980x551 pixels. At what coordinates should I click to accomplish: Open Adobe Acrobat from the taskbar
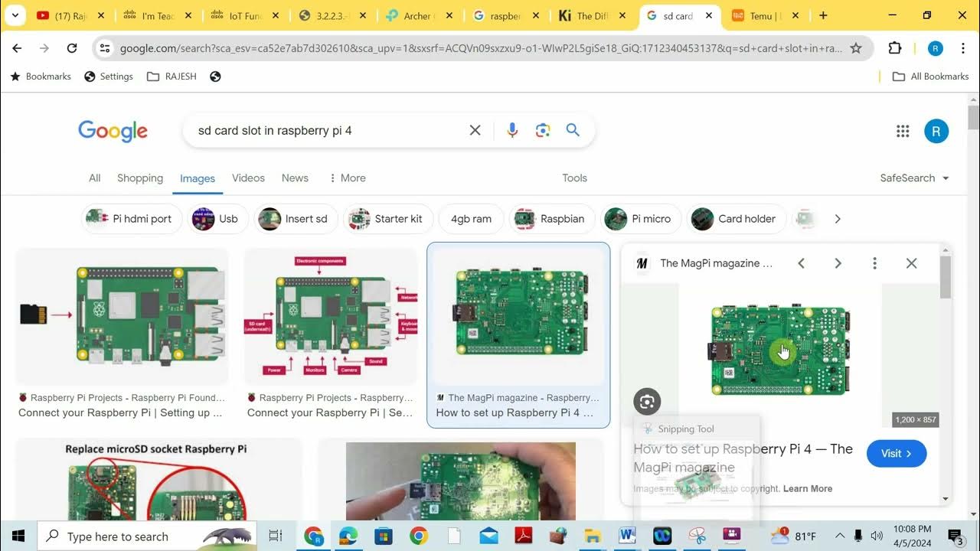pyautogui.click(x=524, y=536)
